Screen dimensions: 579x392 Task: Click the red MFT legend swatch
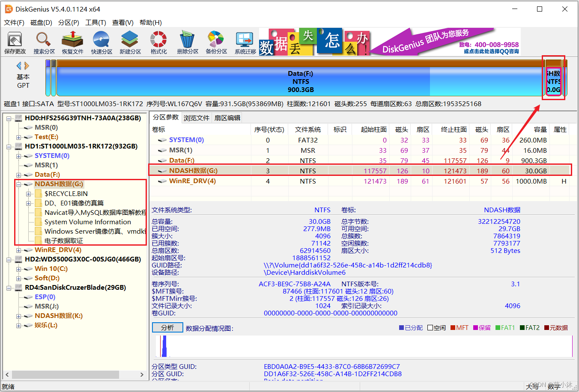tap(453, 328)
